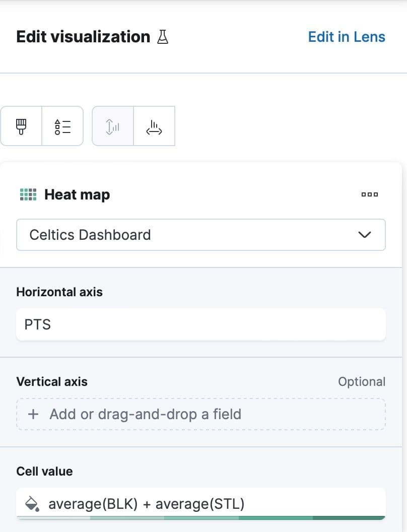Open the legend settings icon
This screenshot has height=532, width=407.
pyautogui.click(x=62, y=126)
